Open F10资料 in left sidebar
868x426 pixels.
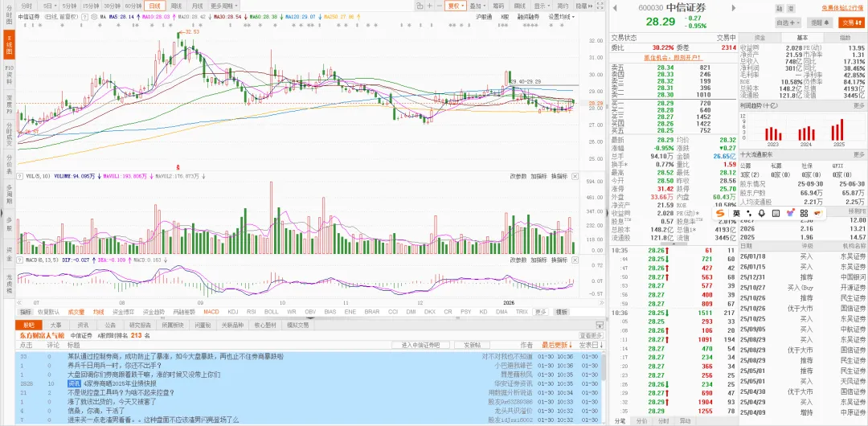(x=8, y=74)
